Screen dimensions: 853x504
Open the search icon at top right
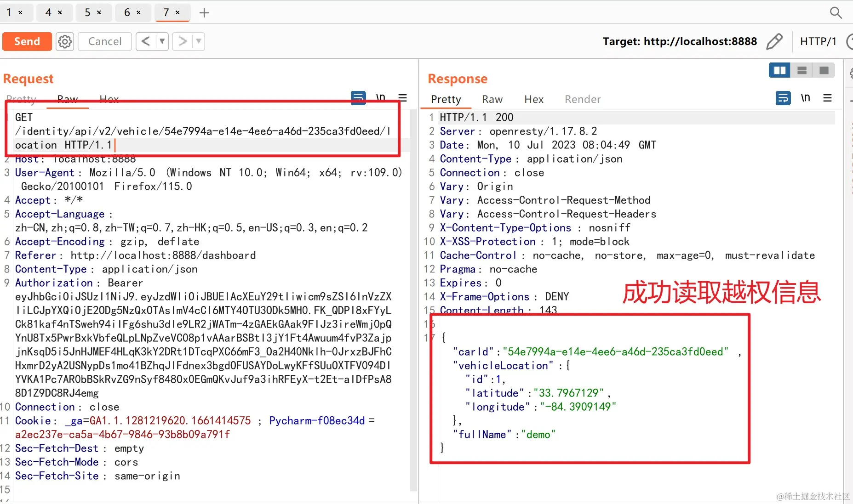coord(836,12)
